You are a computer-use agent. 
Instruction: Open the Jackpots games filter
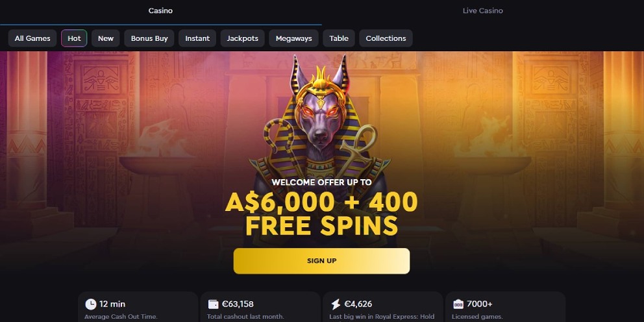[x=242, y=38]
